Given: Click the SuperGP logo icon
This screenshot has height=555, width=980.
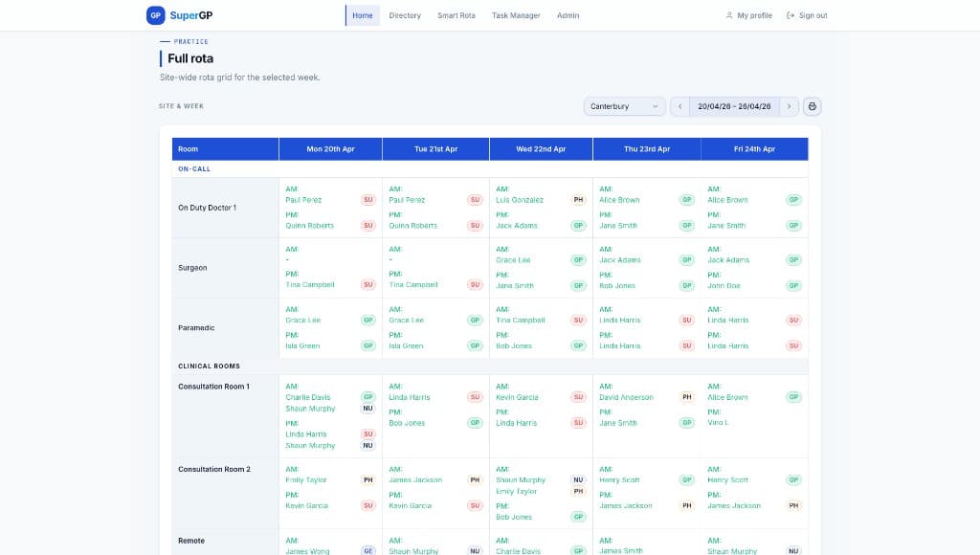Looking at the screenshot, I should [156, 15].
